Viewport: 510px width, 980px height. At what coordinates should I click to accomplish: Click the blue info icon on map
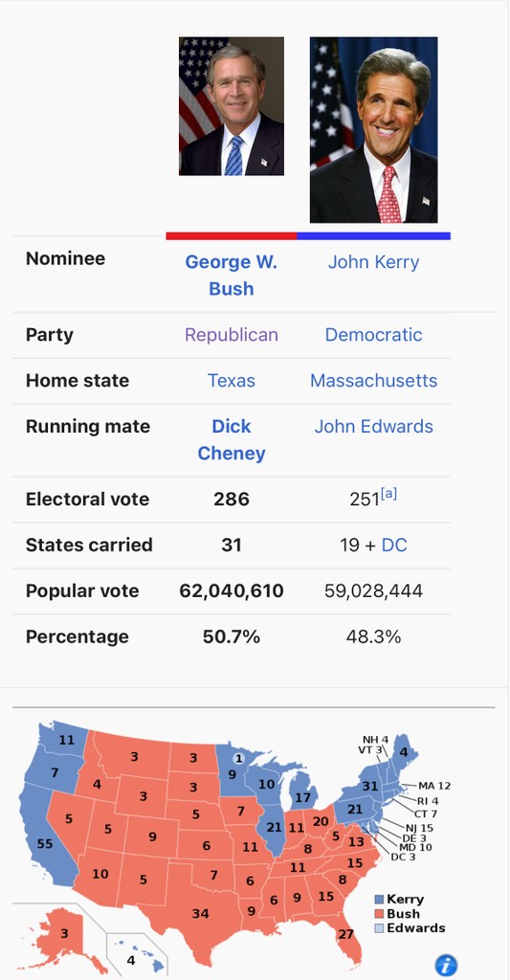(x=446, y=965)
